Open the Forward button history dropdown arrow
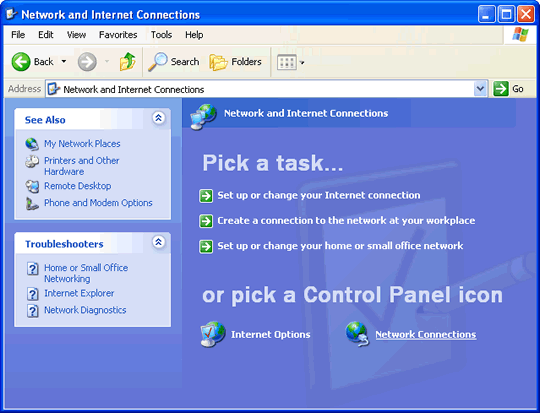The height and width of the screenshot is (413, 540). click(x=107, y=62)
